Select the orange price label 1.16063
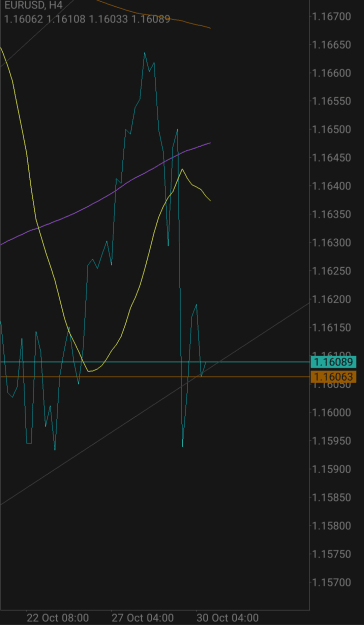Image resolution: width=364 pixels, height=625 pixels. (x=333, y=377)
